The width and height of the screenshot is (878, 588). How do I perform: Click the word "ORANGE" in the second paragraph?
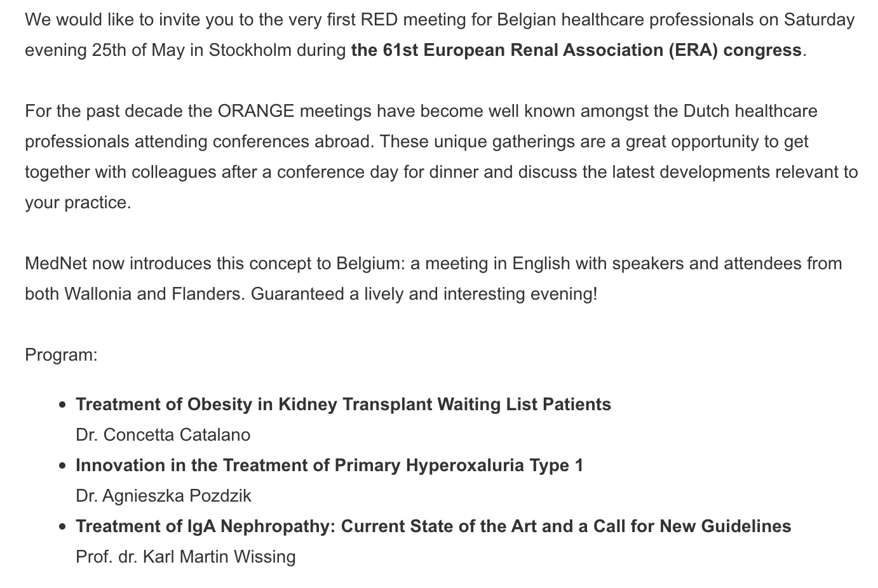tap(256, 111)
